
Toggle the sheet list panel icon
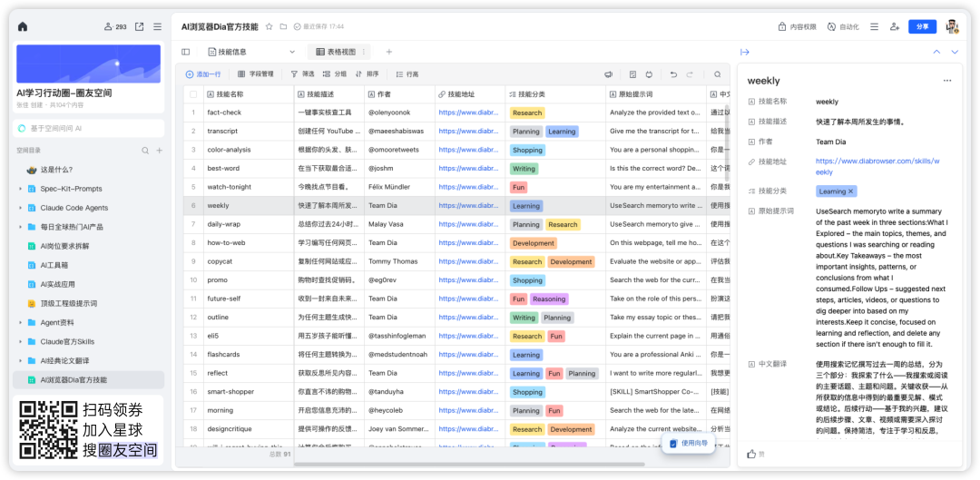[x=186, y=52]
